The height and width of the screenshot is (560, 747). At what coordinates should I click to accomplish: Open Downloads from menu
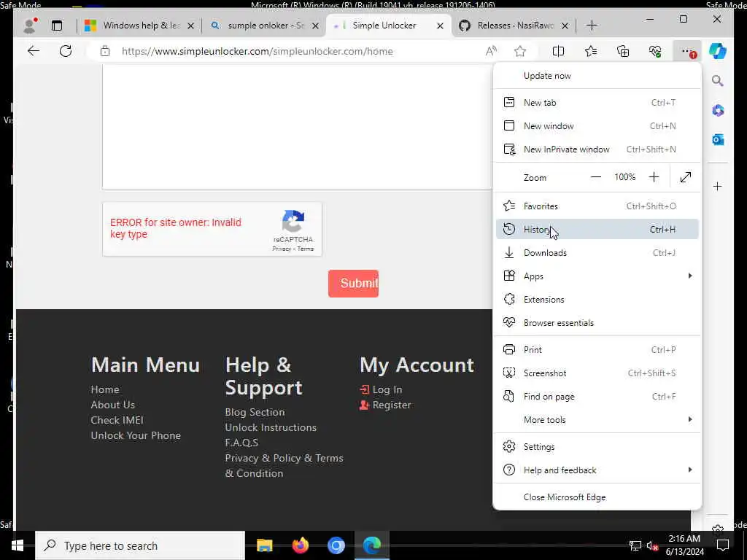click(x=597, y=253)
